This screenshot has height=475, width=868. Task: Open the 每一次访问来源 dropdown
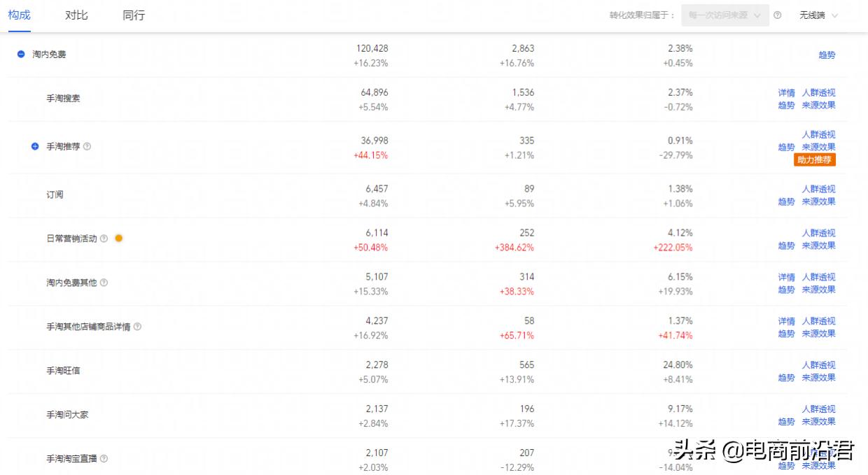coord(725,15)
